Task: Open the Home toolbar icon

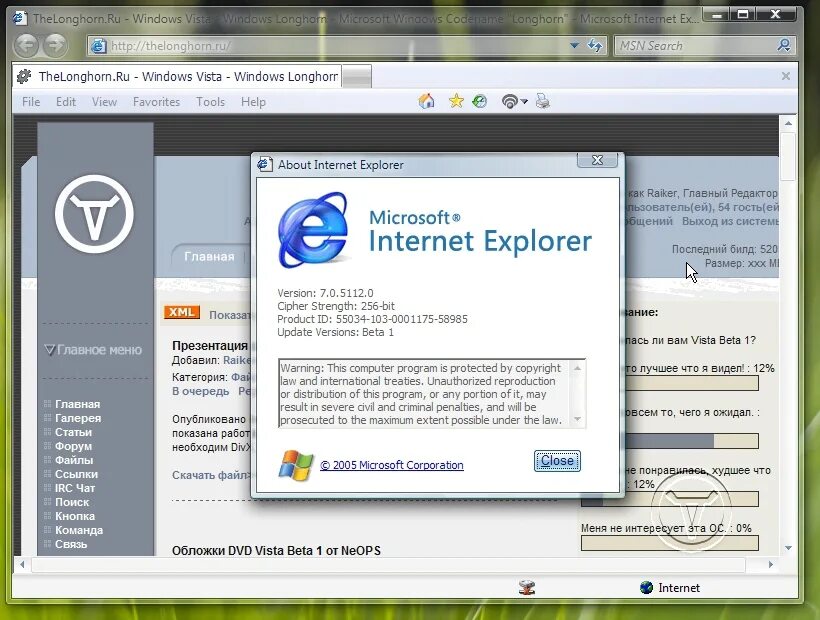Action: click(426, 101)
